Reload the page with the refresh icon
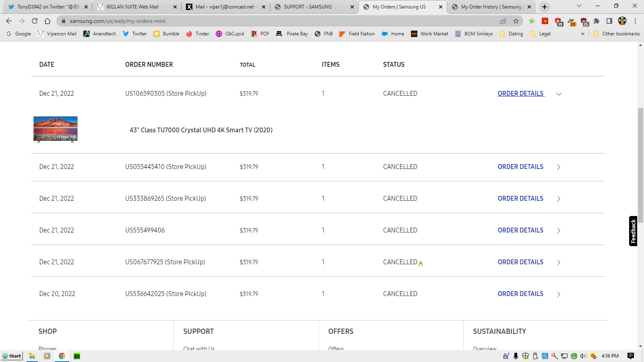 tap(35, 21)
